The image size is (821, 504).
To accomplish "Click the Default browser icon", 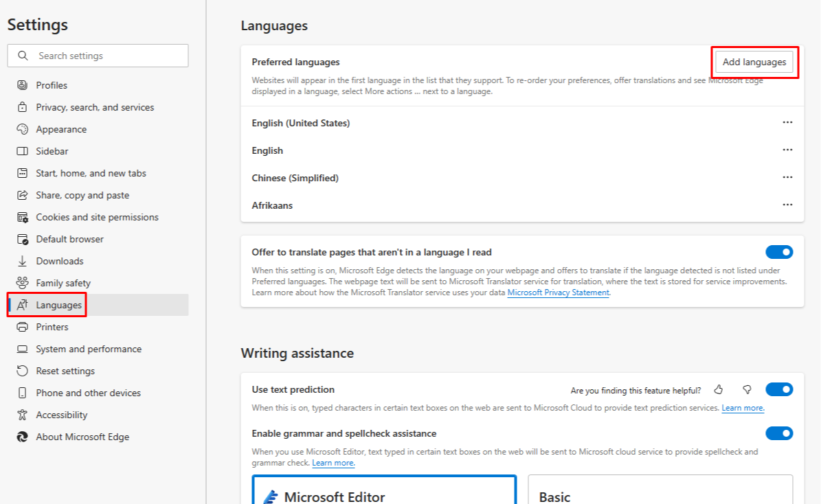I will [22, 239].
